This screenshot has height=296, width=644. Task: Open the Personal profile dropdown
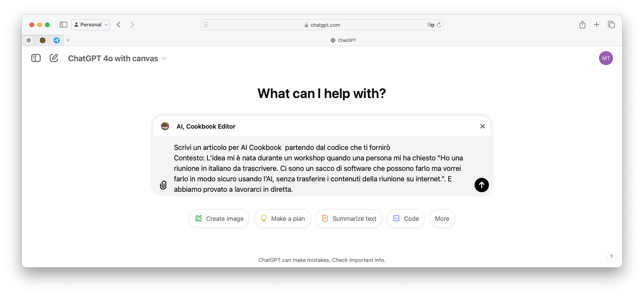[x=90, y=25]
